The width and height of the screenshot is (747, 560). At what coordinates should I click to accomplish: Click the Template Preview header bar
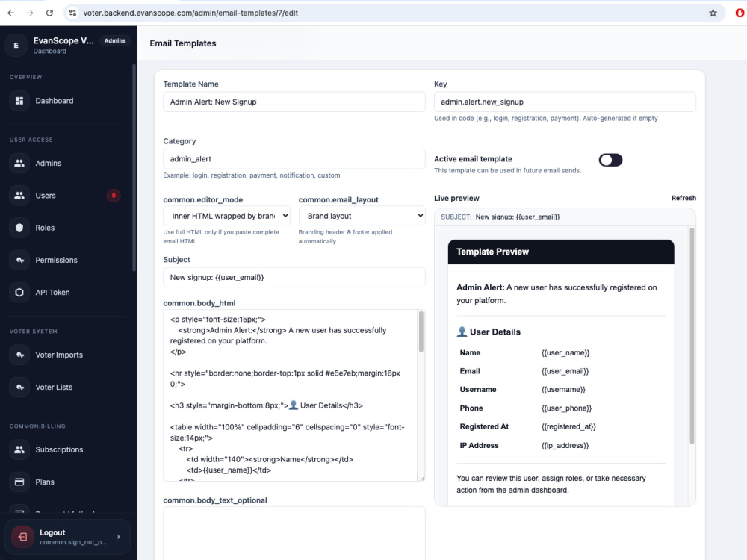coord(561,252)
